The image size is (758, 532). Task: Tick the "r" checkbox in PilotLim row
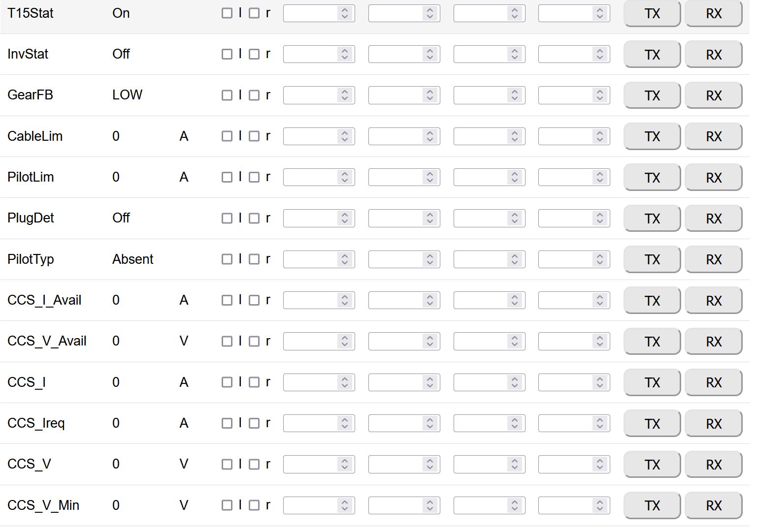(254, 177)
